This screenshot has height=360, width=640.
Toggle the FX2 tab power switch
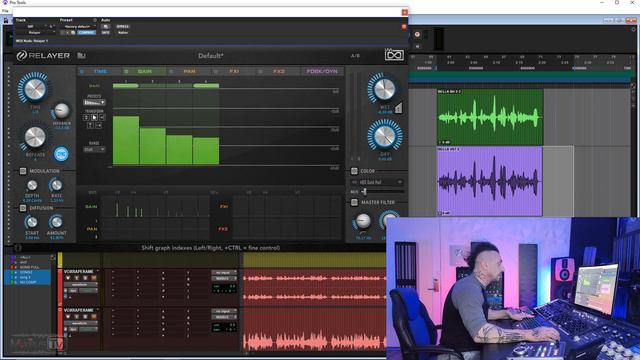click(260, 71)
